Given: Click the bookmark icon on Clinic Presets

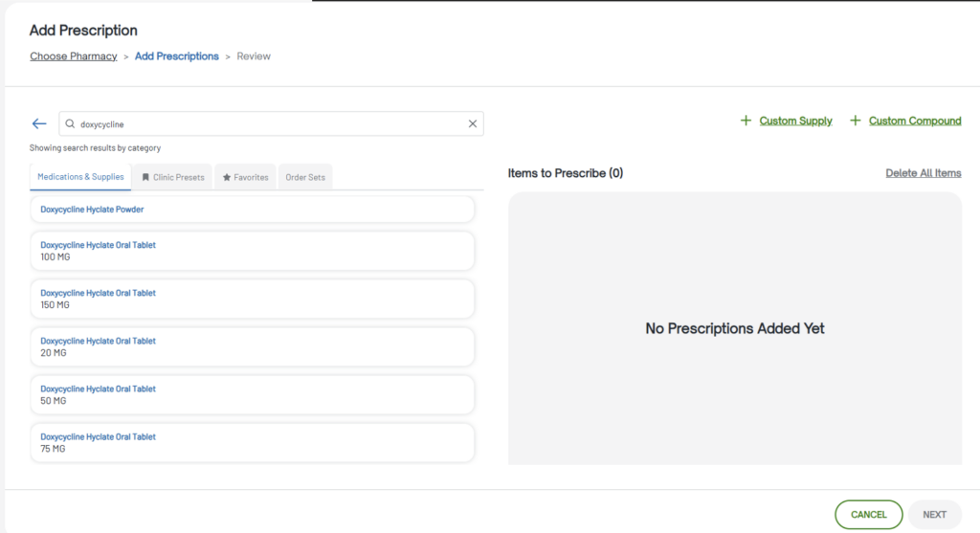Looking at the screenshot, I should (145, 177).
